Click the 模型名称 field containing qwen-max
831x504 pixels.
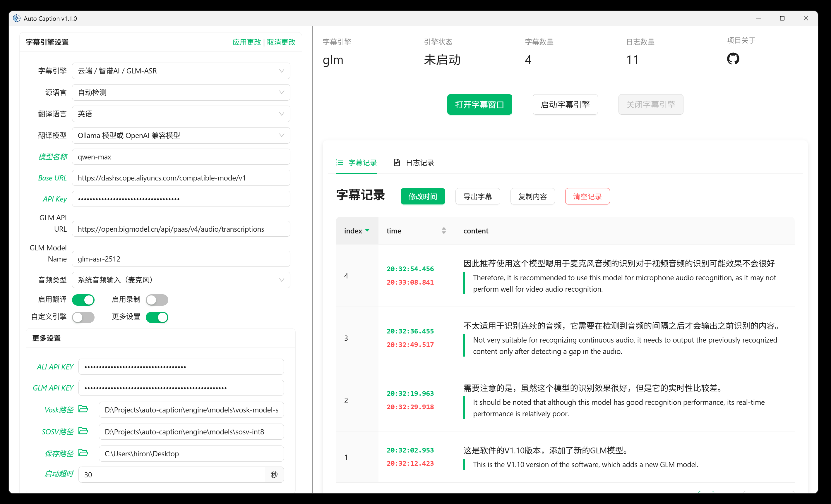181,157
